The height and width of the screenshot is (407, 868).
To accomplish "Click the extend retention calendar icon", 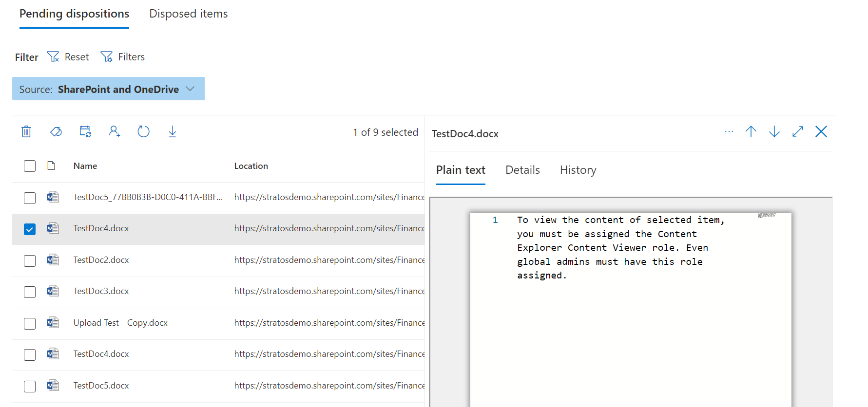I will pyautogui.click(x=85, y=131).
